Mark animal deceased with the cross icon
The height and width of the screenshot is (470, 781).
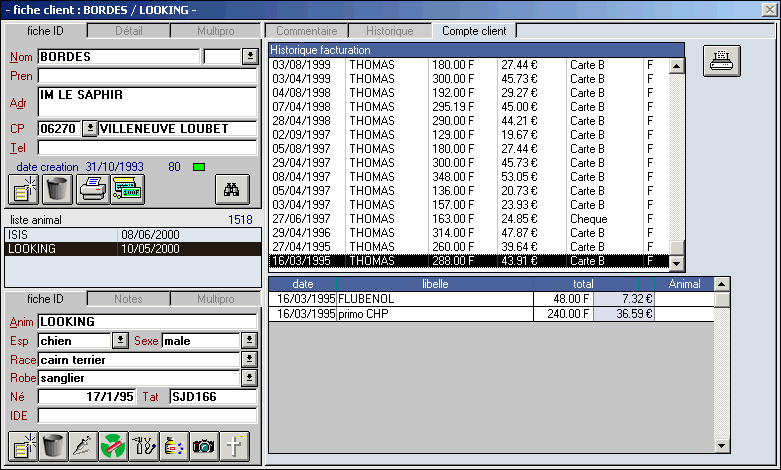(234, 446)
